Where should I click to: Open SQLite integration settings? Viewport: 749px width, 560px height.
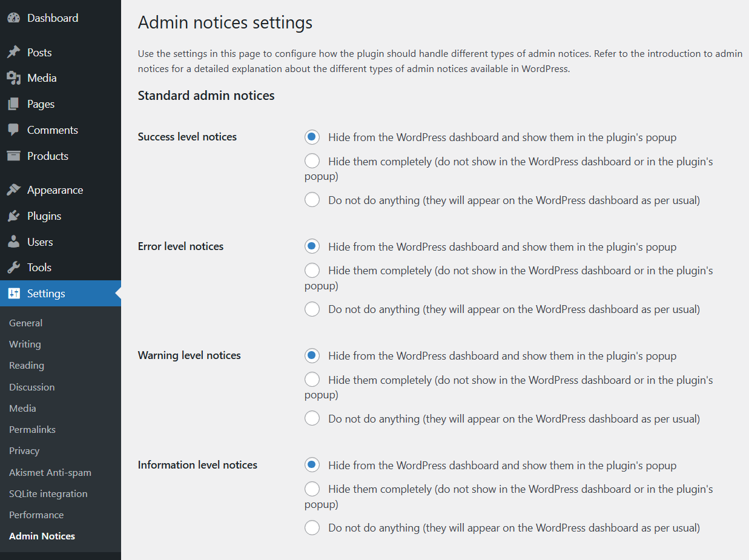[48, 494]
